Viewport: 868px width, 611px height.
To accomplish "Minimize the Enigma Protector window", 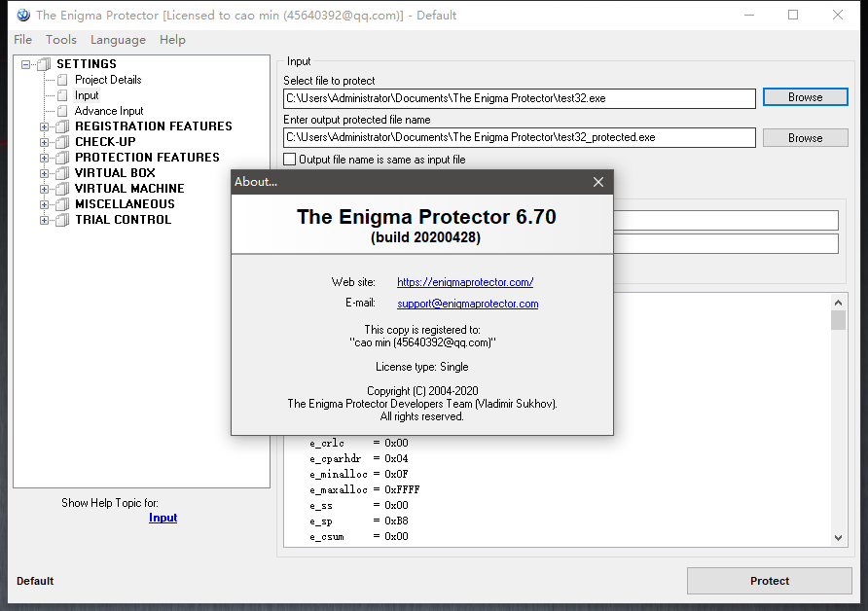I will [x=749, y=15].
